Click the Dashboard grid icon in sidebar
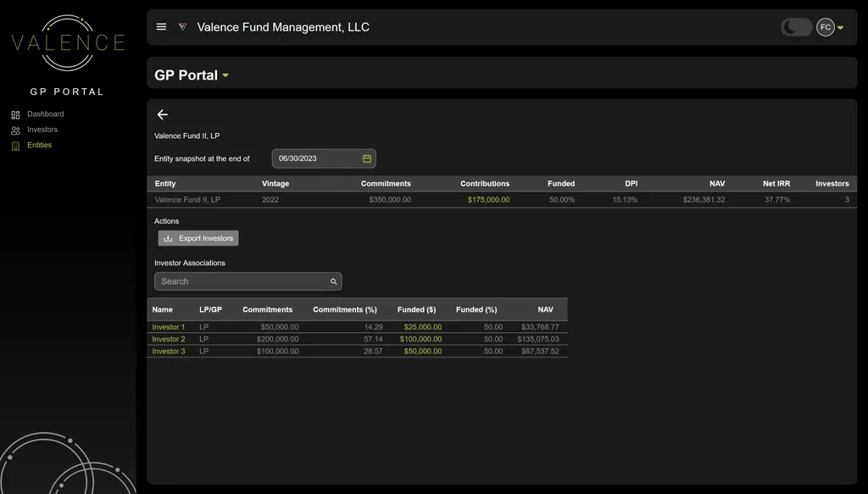868x494 pixels. [15, 114]
